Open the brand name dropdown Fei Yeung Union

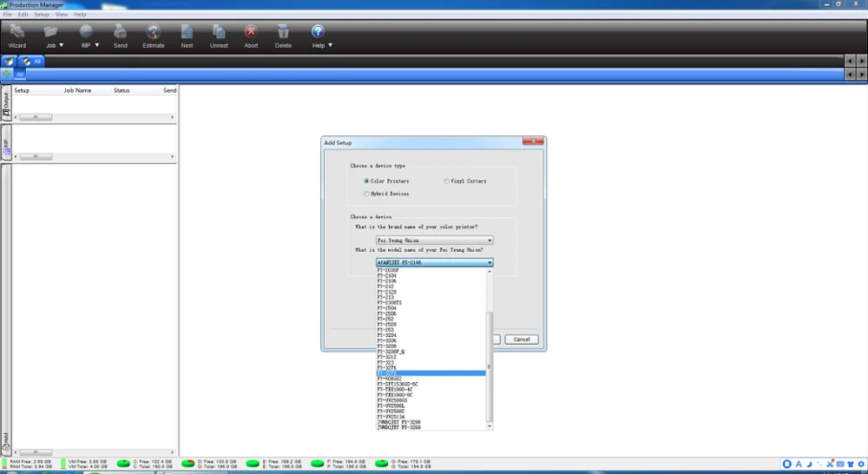coord(435,240)
